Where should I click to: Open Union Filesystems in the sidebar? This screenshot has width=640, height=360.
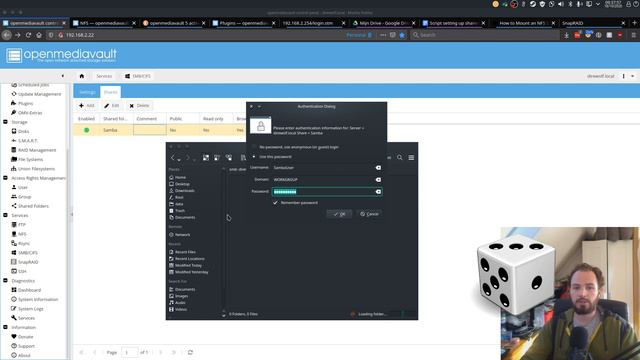coord(36,169)
